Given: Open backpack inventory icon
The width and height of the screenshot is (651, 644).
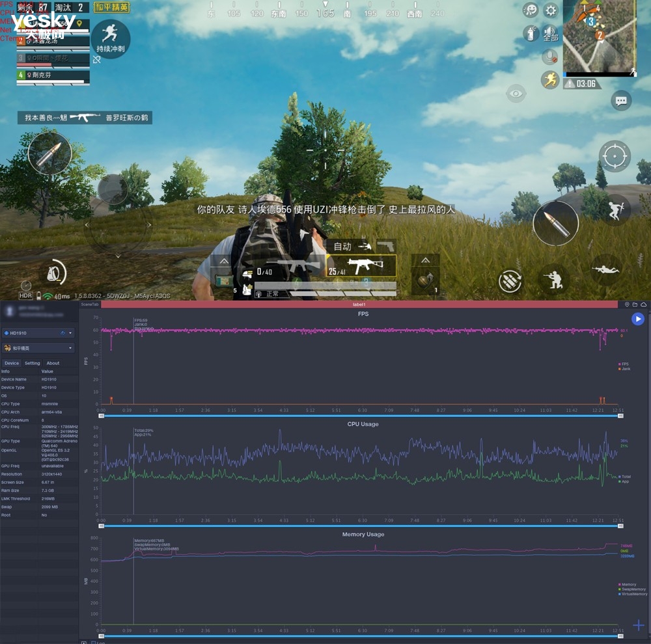Looking at the screenshot, I should point(55,273).
